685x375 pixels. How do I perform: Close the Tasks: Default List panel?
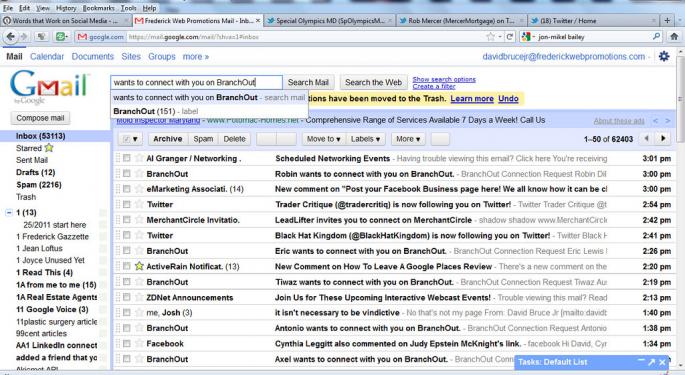[662, 362]
